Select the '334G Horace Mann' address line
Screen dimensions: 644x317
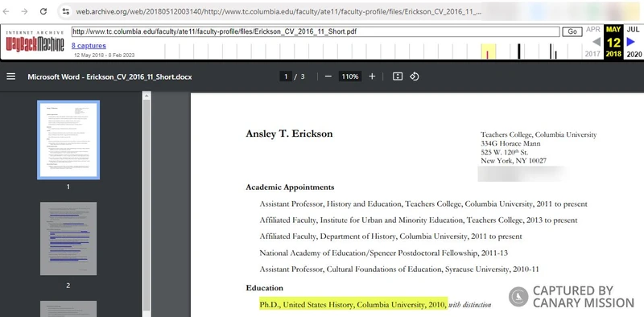pyautogui.click(x=510, y=143)
